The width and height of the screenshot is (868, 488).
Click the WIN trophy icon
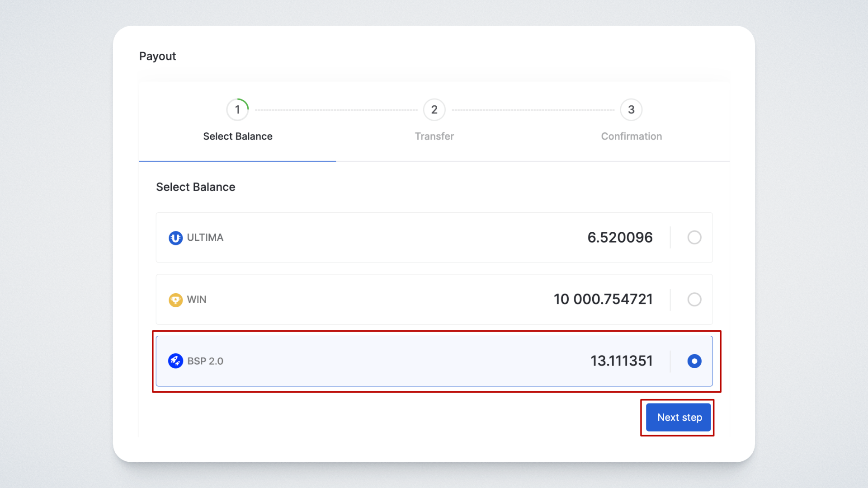point(175,300)
